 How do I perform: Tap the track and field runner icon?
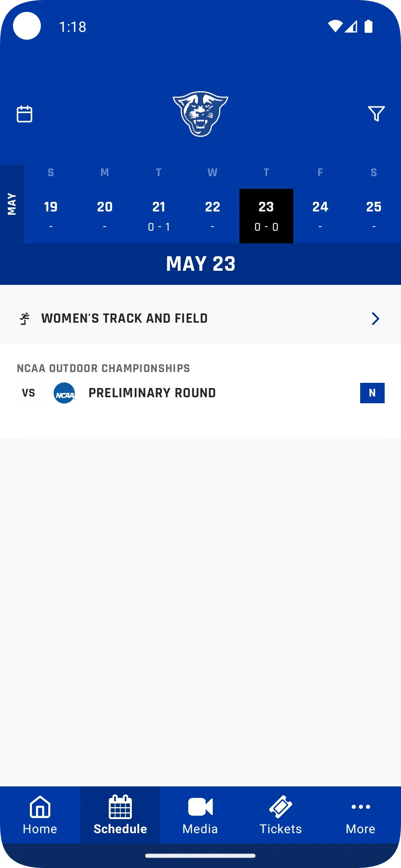25,319
